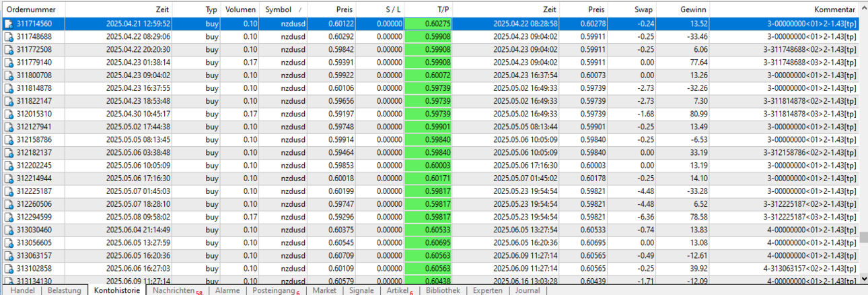Sort by the T/P column header
This screenshot has width=868, height=295.
coord(430,10)
